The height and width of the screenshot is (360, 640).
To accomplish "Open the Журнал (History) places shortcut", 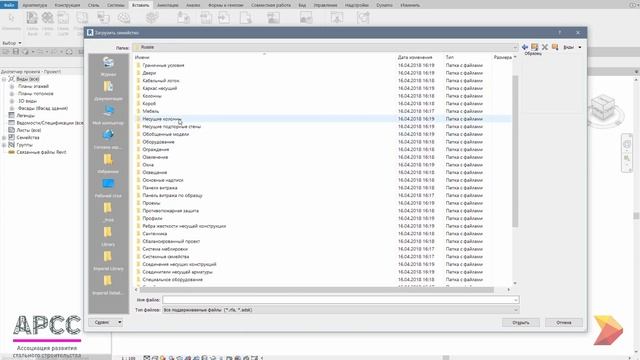I will point(108,66).
